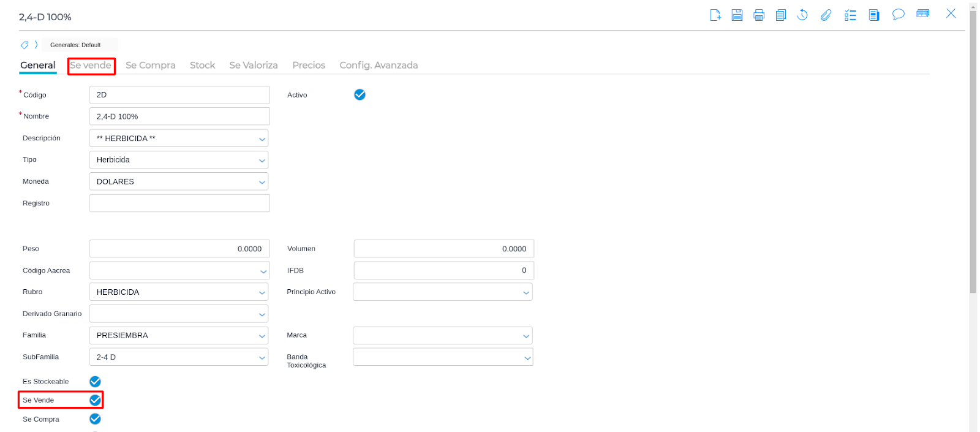The width and height of the screenshot is (980, 432).
Task: Save the product with the floppy disk icon
Action: (737, 15)
